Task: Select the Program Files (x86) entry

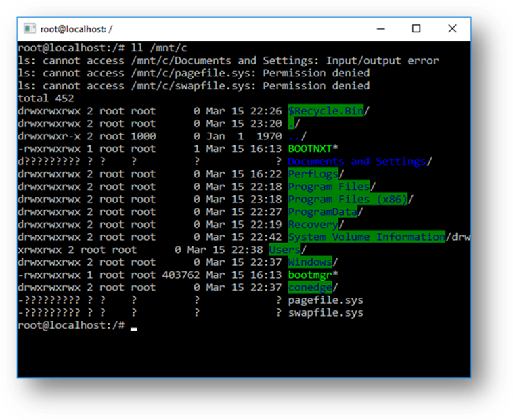Action: point(348,200)
